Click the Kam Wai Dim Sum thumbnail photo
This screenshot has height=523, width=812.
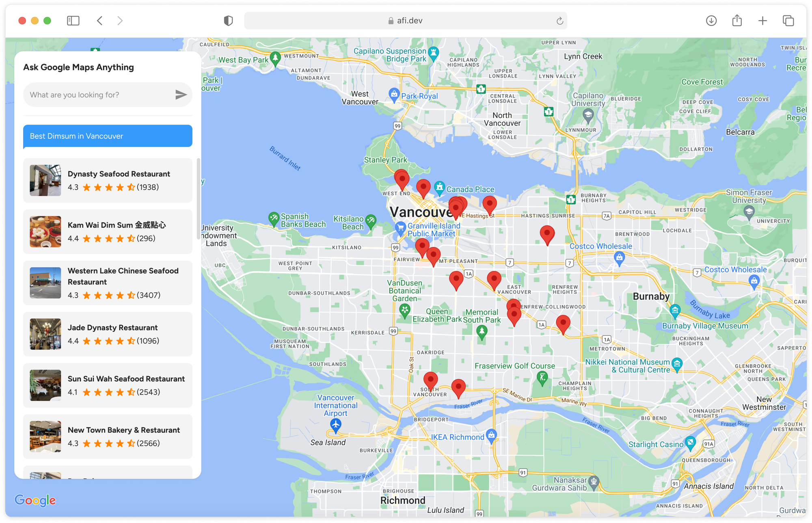(45, 231)
